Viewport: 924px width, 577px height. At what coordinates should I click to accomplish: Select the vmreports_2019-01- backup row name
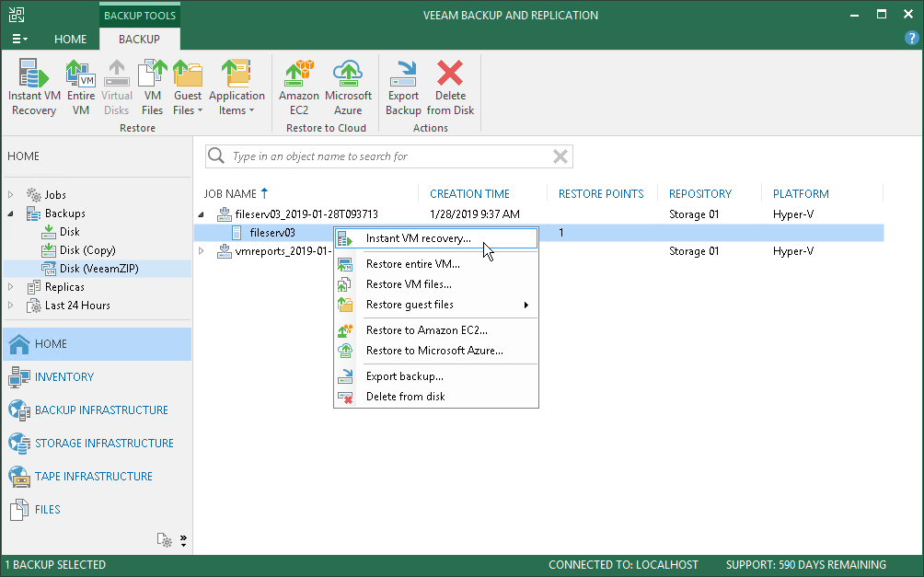coord(283,251)
